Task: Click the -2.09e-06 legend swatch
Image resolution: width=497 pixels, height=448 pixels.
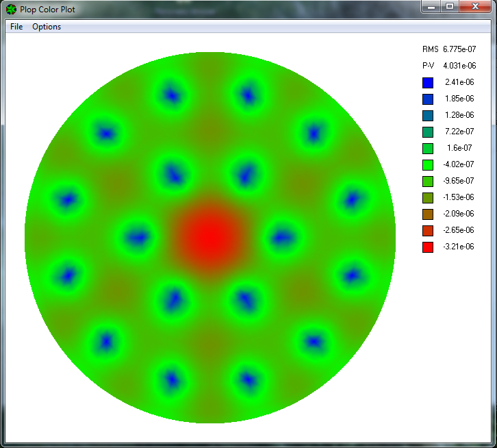Action: point(428,214)
